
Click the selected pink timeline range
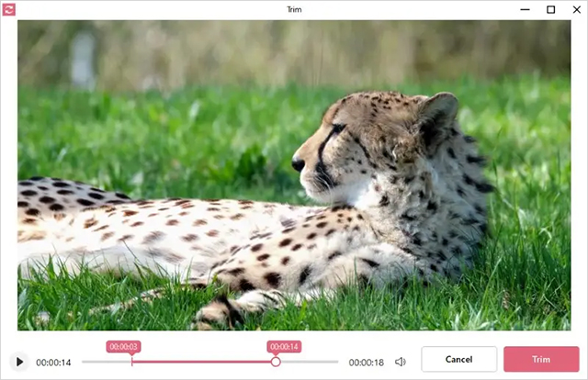(x=204, y=362)
